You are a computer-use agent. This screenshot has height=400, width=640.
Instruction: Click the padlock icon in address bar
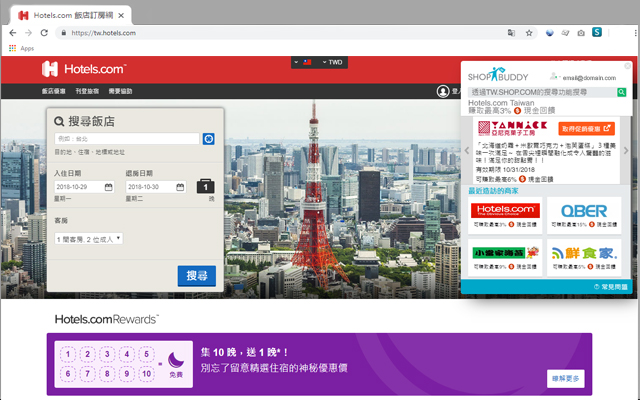click(x=64, y=33)
